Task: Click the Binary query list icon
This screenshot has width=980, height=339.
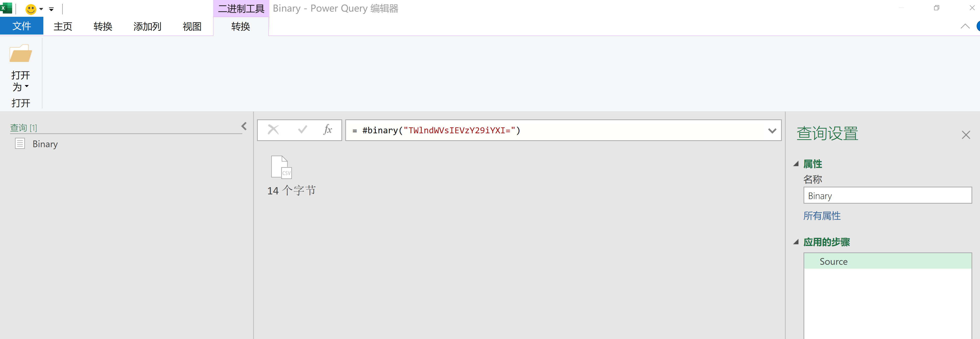Action: pos(20,144)
